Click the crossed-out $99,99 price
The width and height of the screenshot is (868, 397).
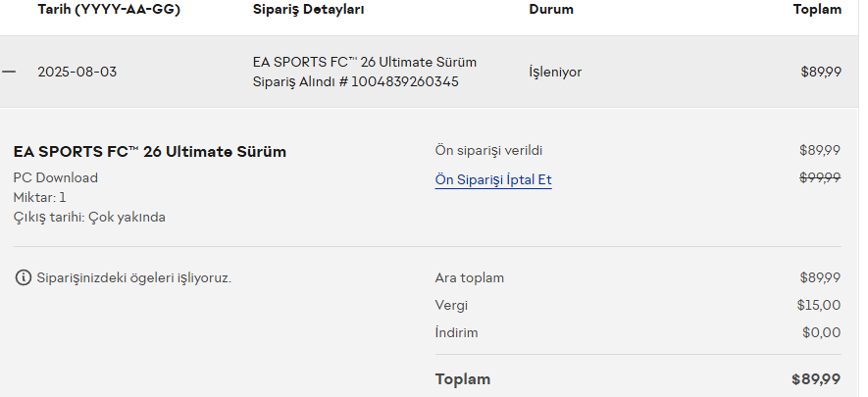820,177
